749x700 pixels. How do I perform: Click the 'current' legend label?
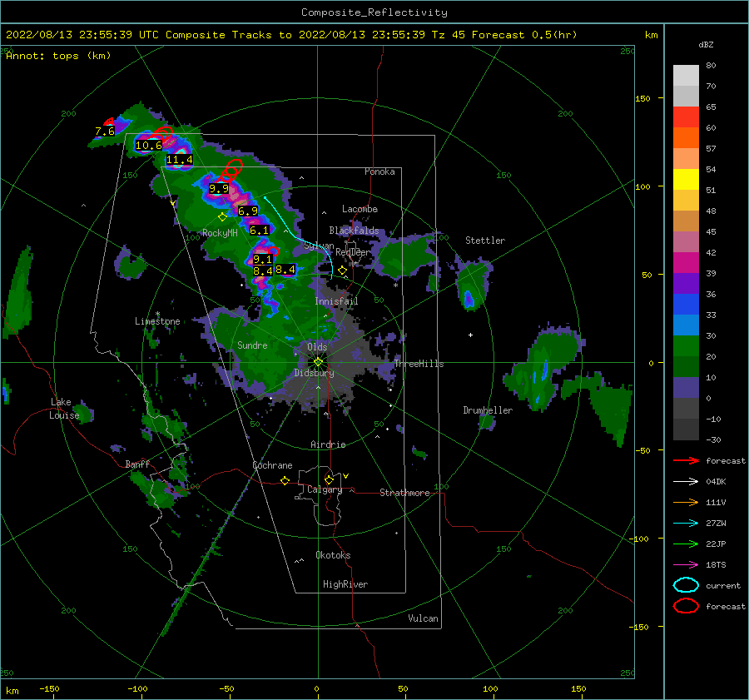pos(723,585)
